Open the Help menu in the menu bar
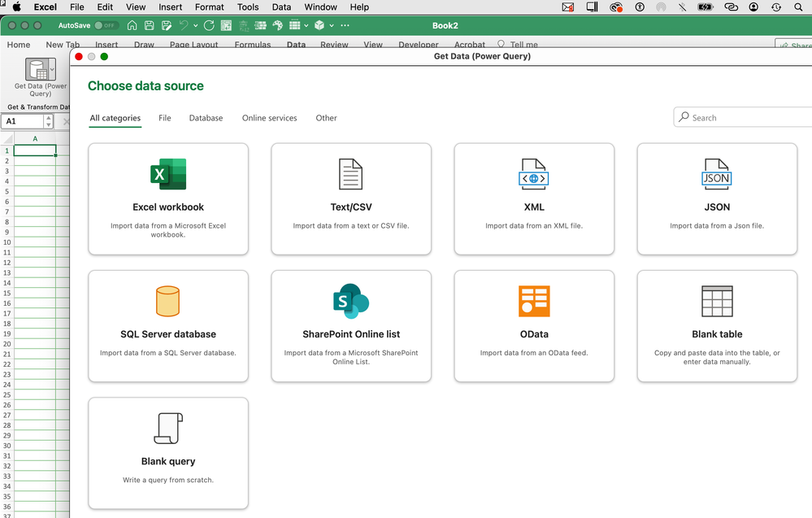Viewport: 812px width, 518px height. pyautogui.click(x=359, y=7)
